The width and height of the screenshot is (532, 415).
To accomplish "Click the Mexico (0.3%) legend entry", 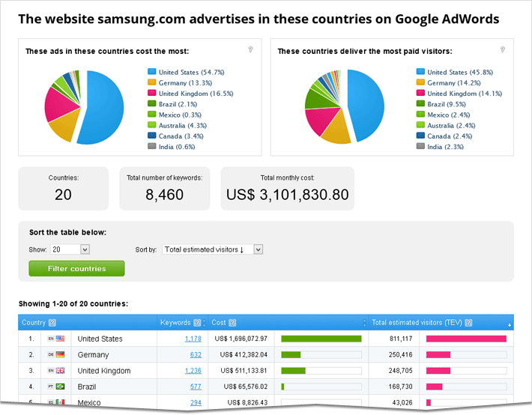I will click(180, 115).
